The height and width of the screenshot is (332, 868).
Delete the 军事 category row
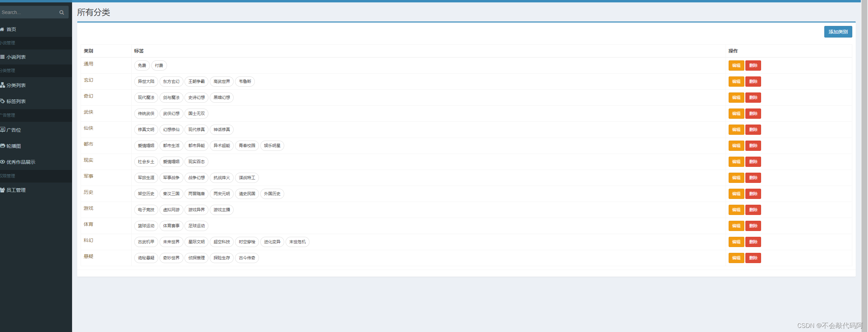pyautogui.click(x=753, y=178)
